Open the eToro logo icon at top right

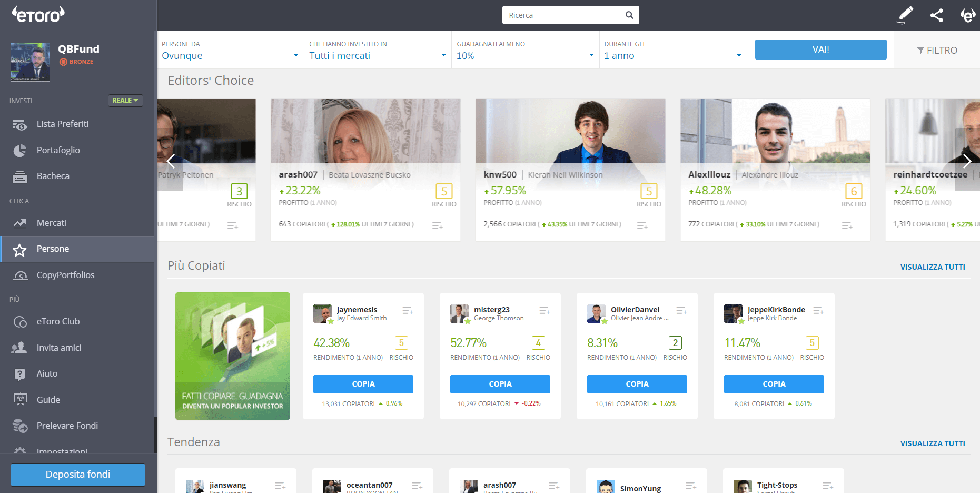click(968, 15)
